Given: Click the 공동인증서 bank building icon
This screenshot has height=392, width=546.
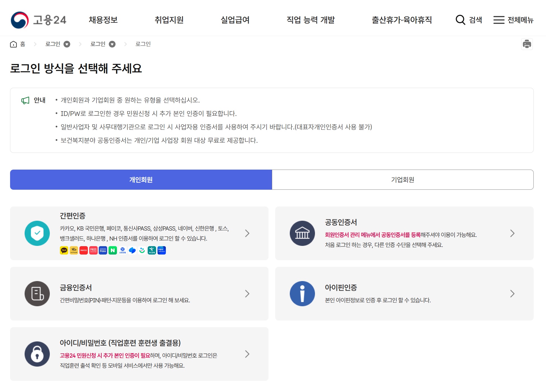Looking at the screenshot, I should [x=302, y=233].
